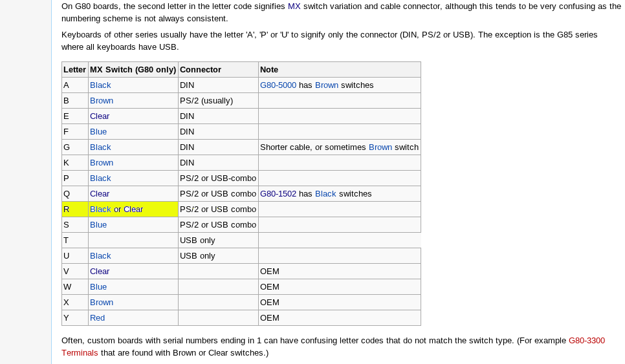
Task: Open Brown link in the row A note
Action: (x=327, y=85)
